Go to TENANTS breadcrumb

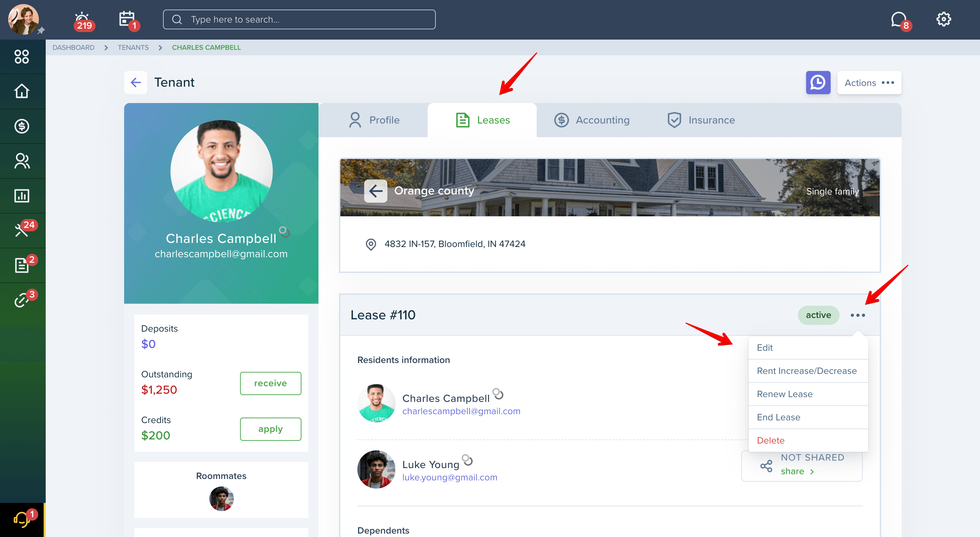coord(133,47)
